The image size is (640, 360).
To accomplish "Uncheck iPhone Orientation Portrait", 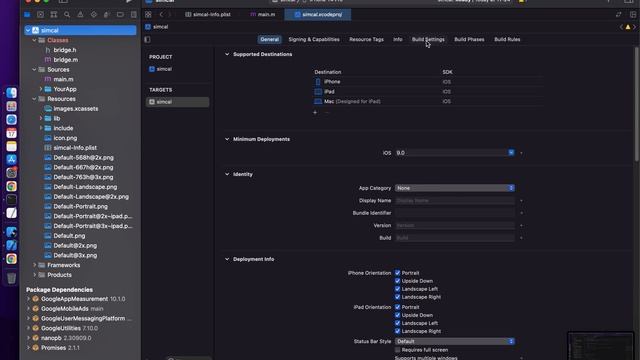I will click(398, 273).
